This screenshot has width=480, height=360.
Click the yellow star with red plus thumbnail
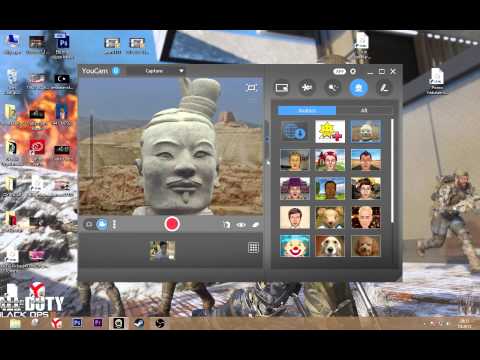pyautogui.click(x=330, y=131)
